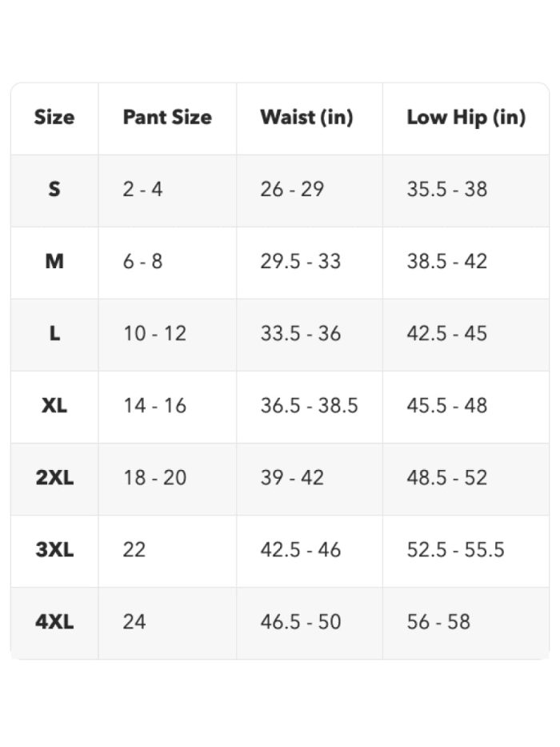This screenshot has width=560, height=747.
Task: Select the S size row label
Action: (x=54, y=189)
